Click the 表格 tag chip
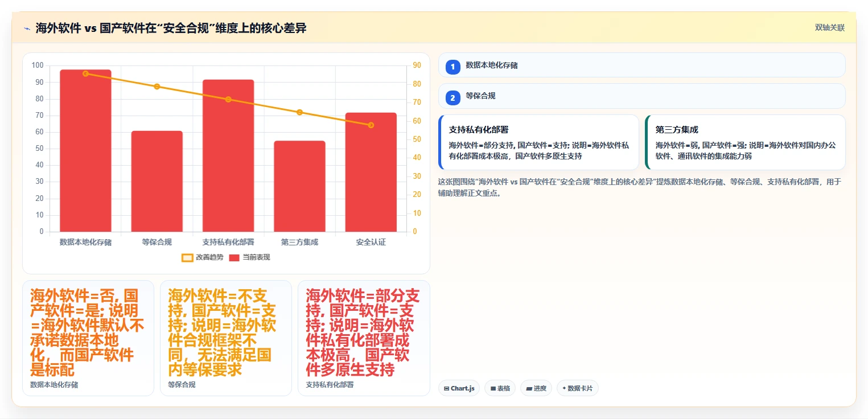This screenshot has height=419, width=868. pyautogui.click(x=500, y=388)
